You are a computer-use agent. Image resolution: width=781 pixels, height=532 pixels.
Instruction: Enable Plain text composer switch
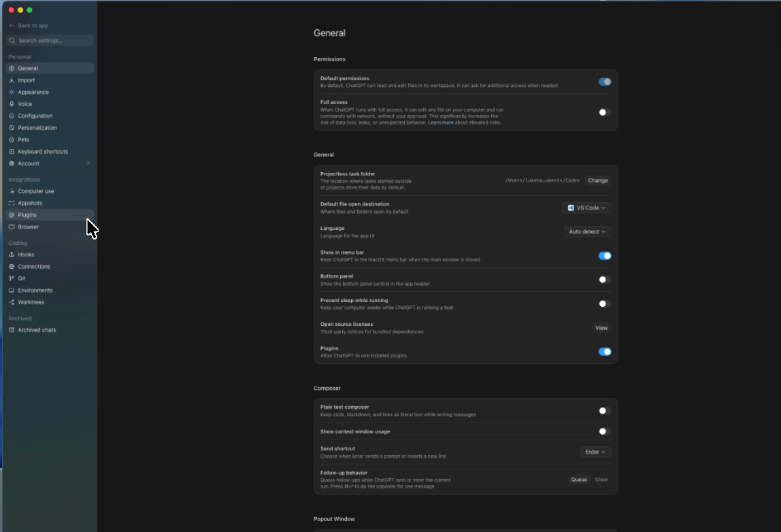coord(605,411)
